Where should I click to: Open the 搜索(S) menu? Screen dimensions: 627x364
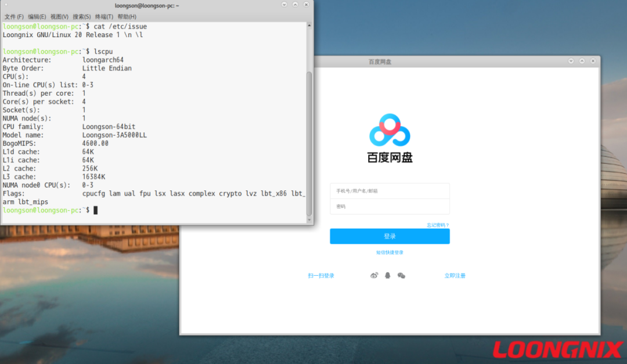[x=81, y=16]
